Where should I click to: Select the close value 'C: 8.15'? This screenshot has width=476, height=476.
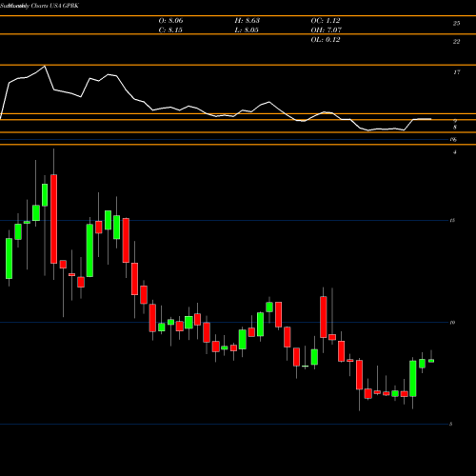[x=170, y=30]
